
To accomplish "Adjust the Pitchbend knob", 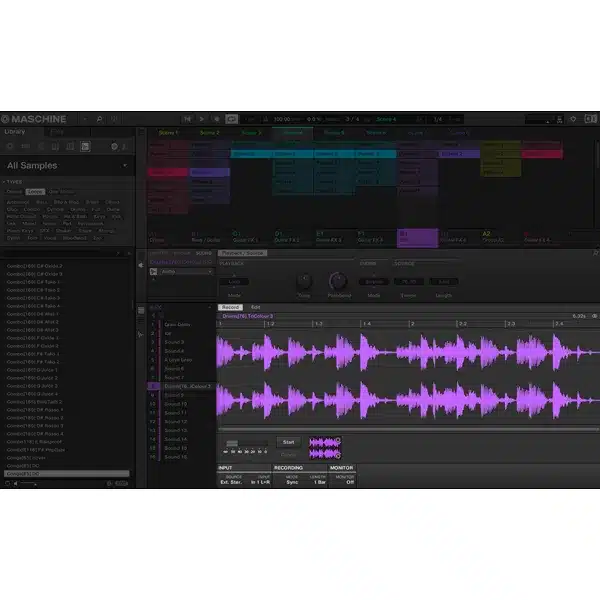I will coord(339,282).
